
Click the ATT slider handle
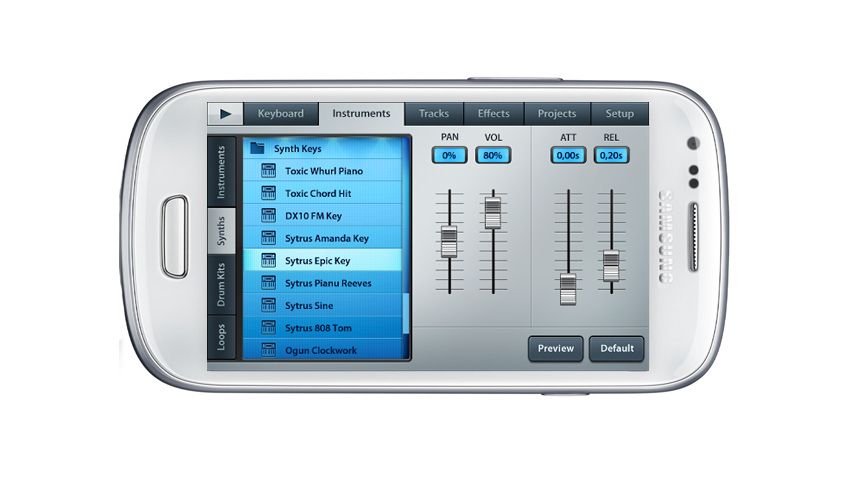click(x=568, y=289)
